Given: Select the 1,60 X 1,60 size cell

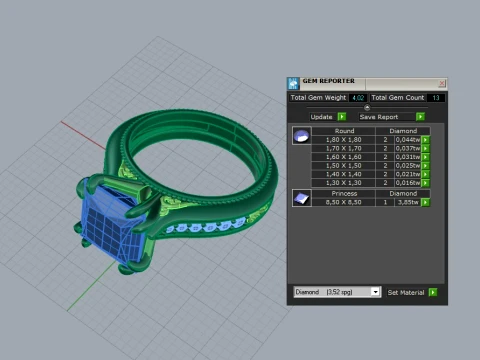Looking at the screenshot, I should 344,157.
